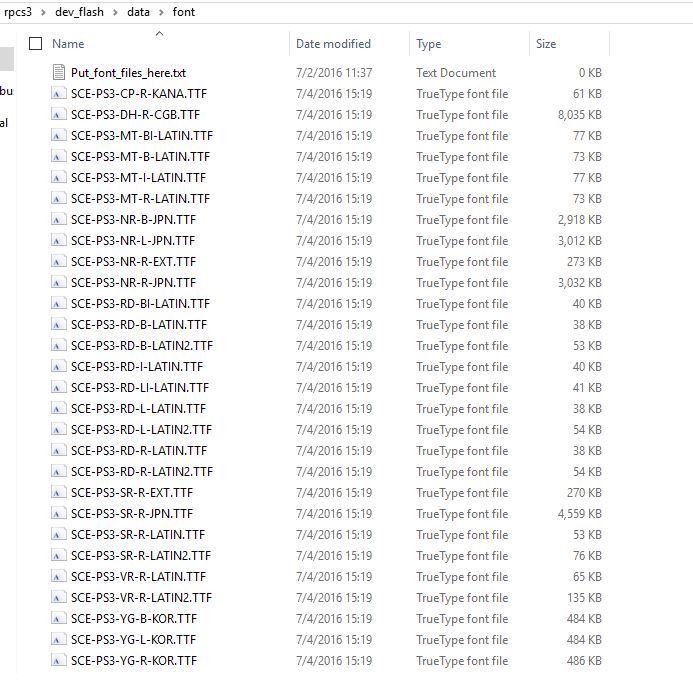
Task: Sort by the Size column header
Action: [x=546, y=44]
